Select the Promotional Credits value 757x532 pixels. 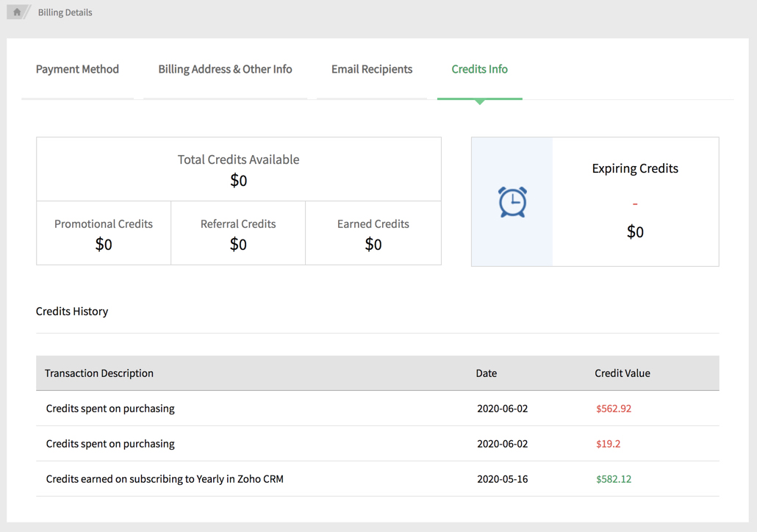103,244
